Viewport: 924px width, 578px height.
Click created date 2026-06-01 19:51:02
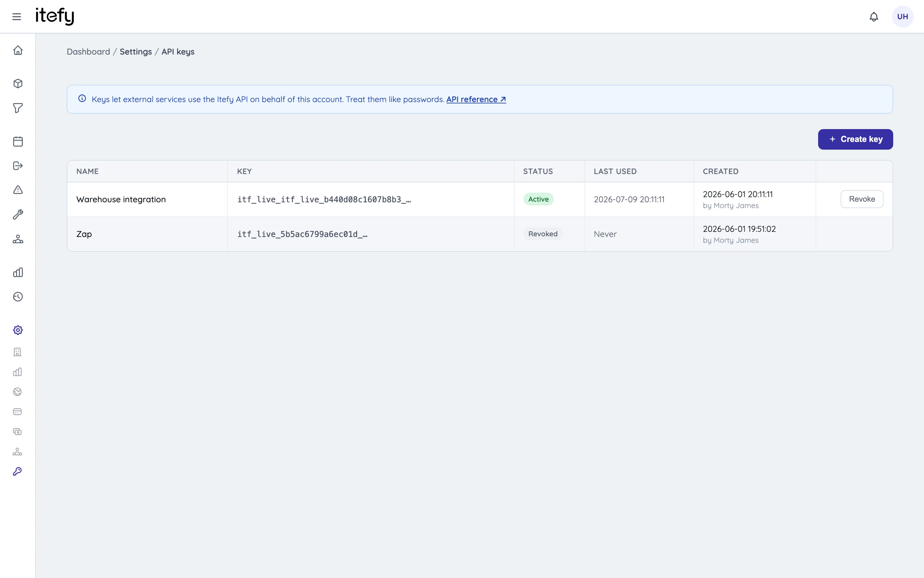pyautogui.click(x=739, y=229)
